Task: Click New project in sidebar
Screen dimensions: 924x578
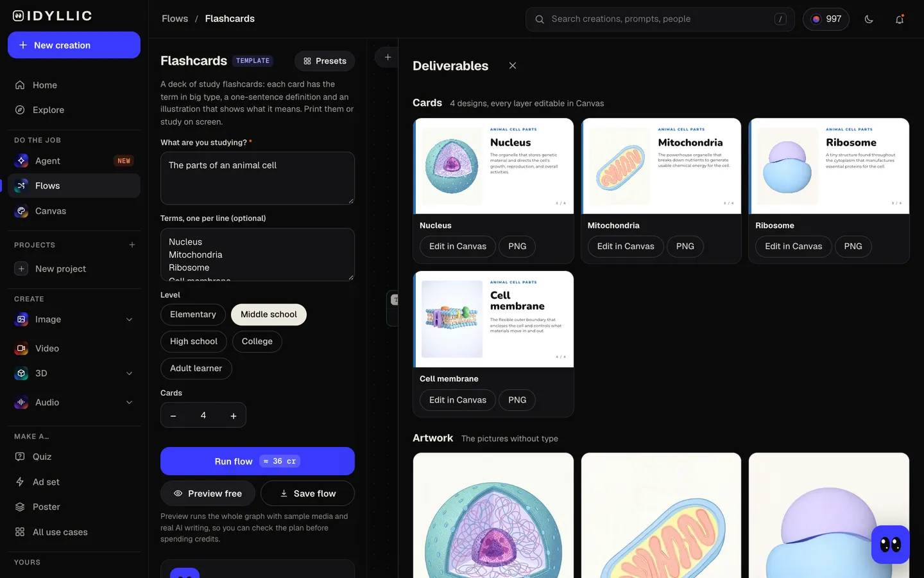Action: pos(74,268)
